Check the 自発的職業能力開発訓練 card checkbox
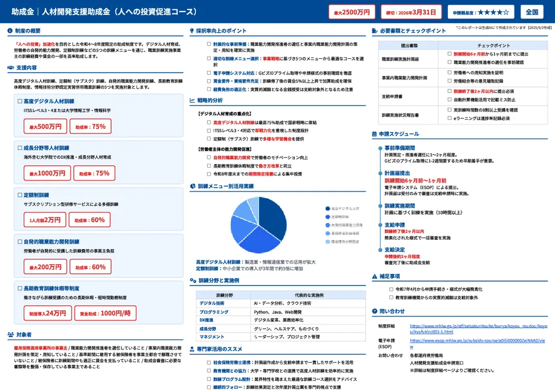This screenshot has height=392, width=555. pos(20,242)
